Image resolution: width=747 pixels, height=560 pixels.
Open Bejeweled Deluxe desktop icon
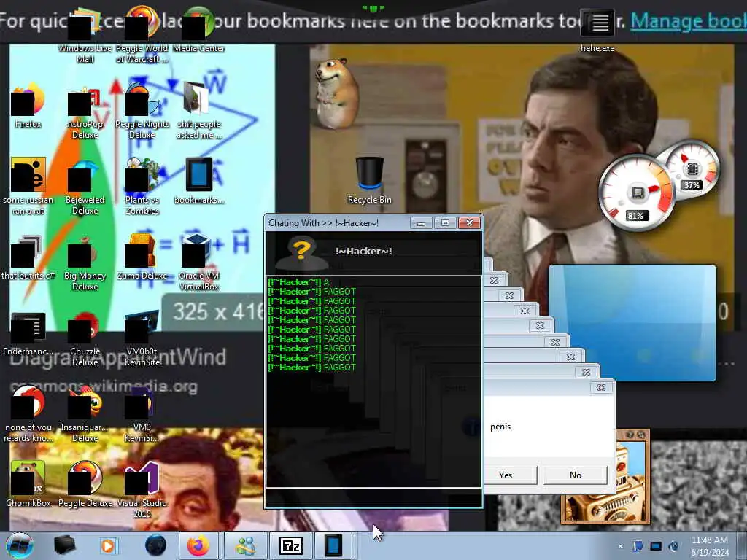[85, 187]
